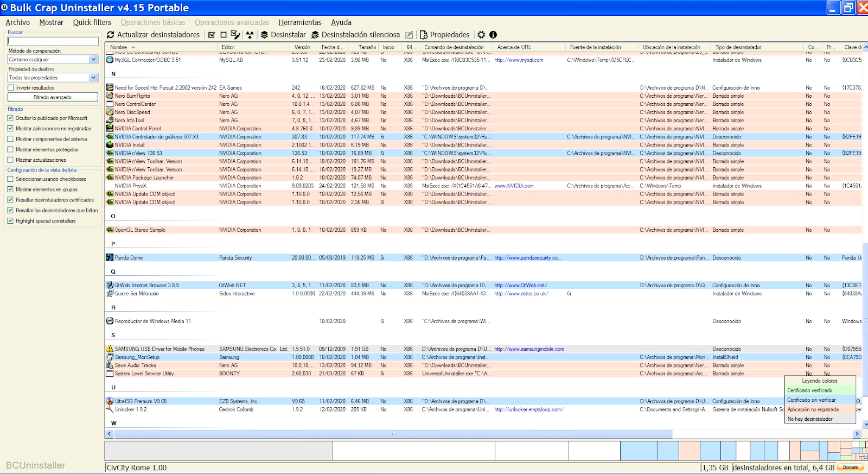Click the modify entry pencil icon
The height and width of the screenshot is (474, 868).
pyautogui.click(x=409, y=35)
